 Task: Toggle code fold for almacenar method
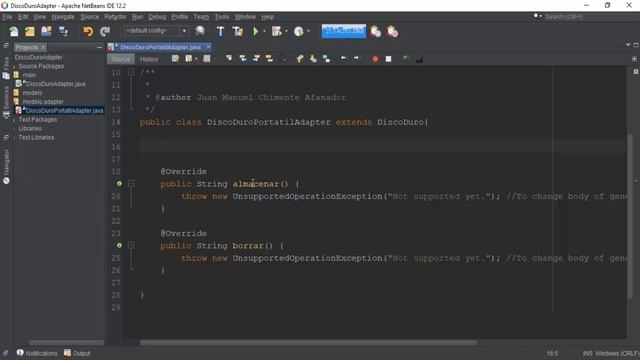[131, 184]
